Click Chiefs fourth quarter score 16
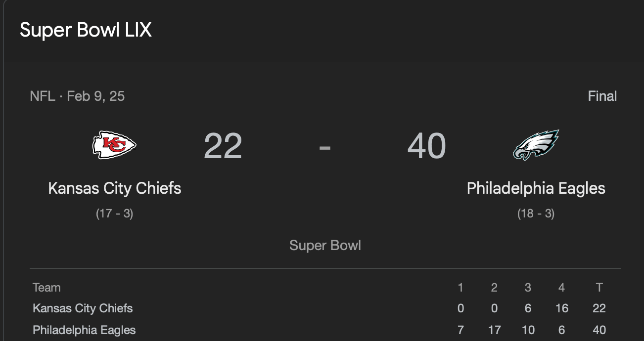The image size is (644, 341). [562, 308]
